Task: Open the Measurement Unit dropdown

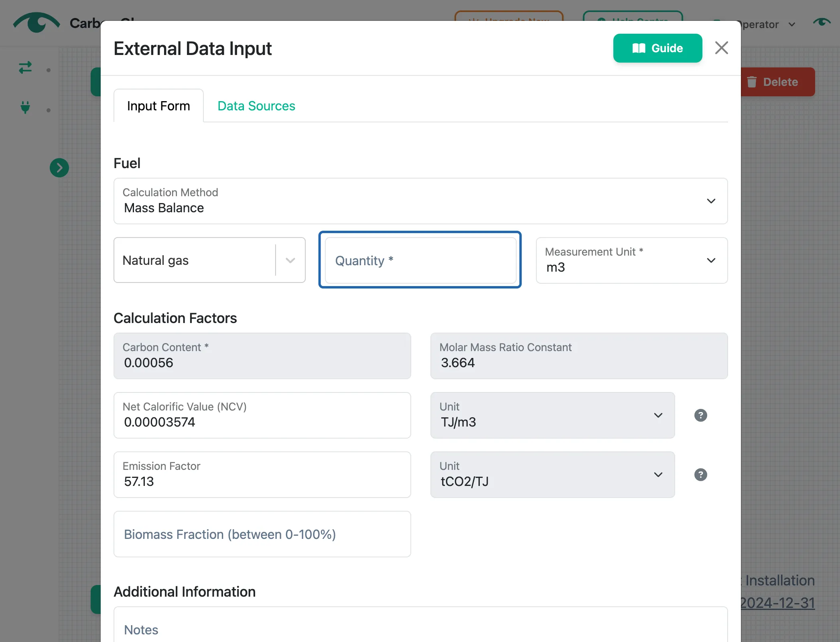Action: 631,260
